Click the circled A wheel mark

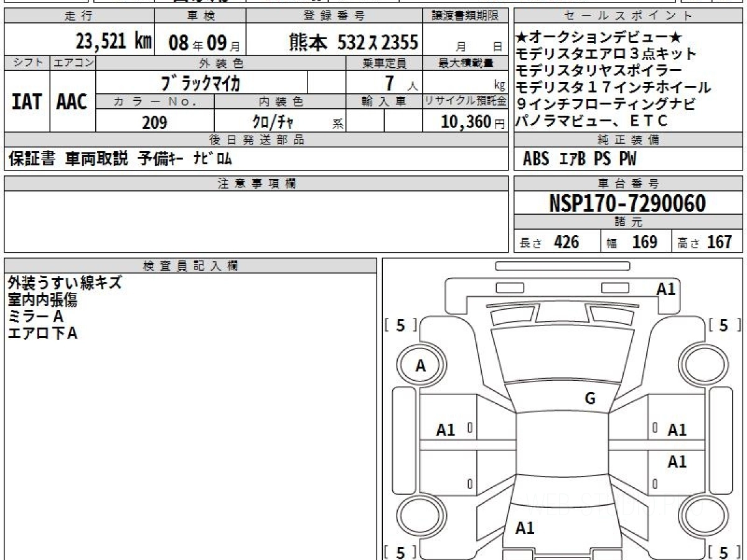421,366
